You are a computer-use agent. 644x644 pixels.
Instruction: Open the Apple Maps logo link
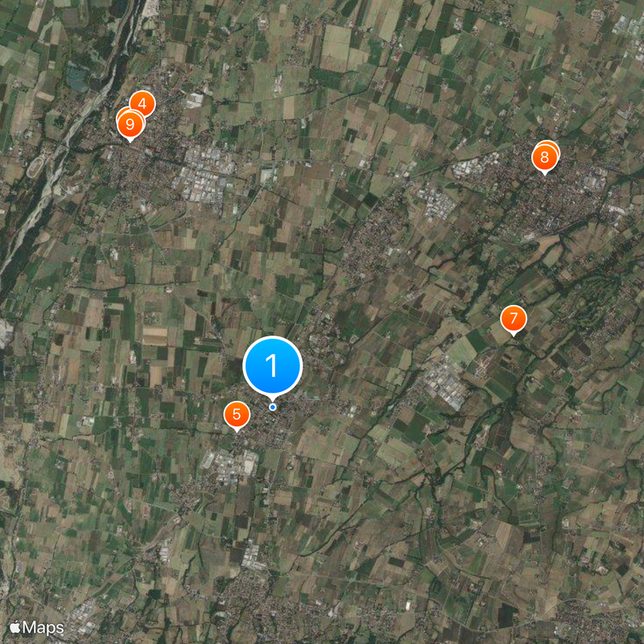[x=37, y=628]
